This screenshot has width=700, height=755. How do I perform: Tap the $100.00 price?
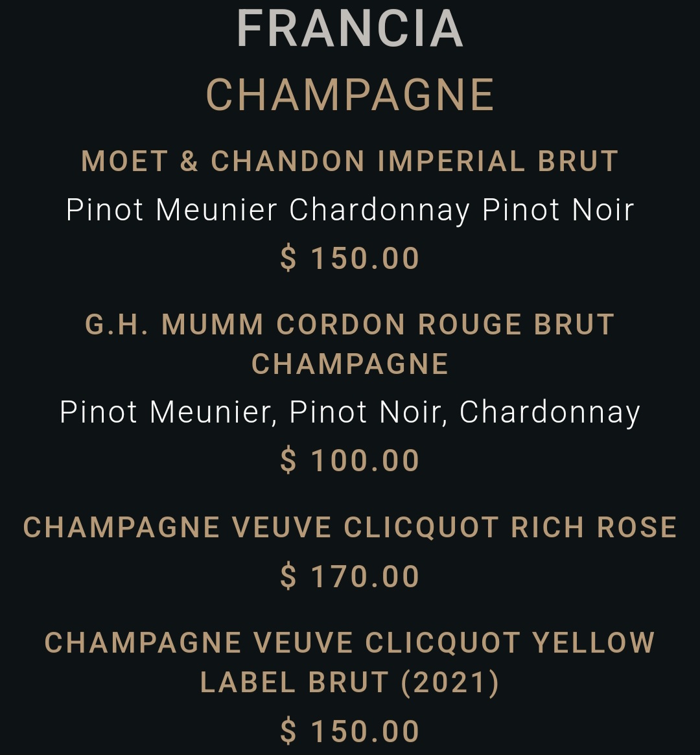(350, 461)
